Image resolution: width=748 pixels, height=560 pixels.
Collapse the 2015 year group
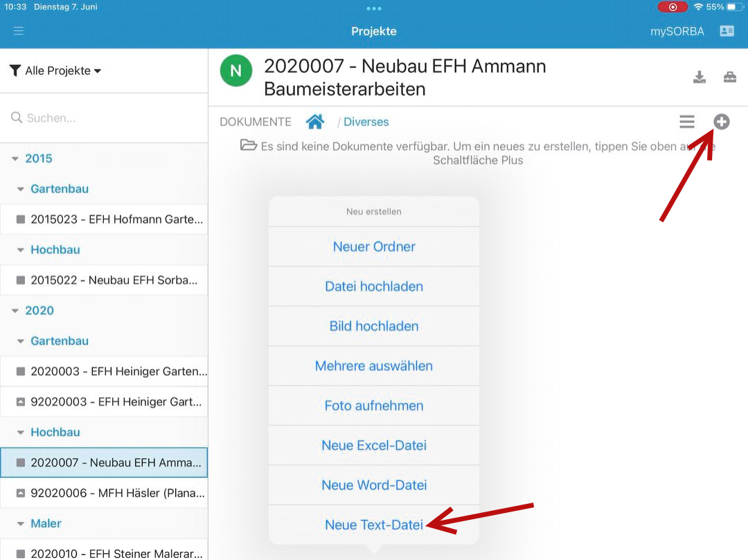click(16, 159)
